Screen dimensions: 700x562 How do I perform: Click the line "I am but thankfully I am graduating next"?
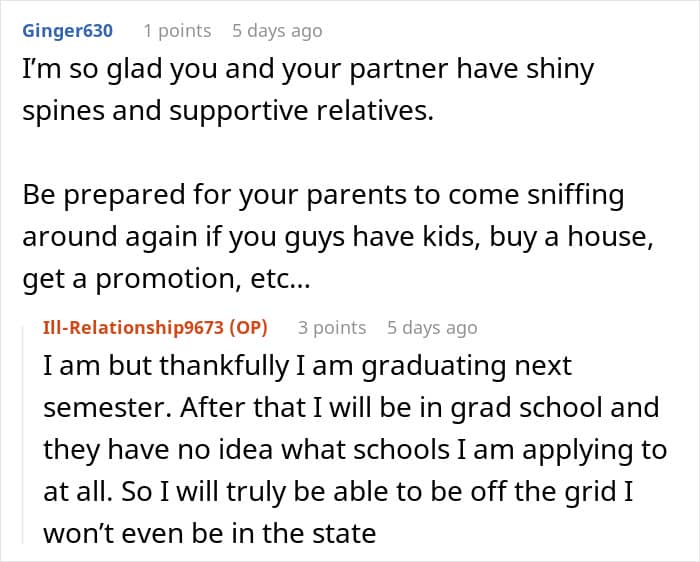(x=307, y=365)
